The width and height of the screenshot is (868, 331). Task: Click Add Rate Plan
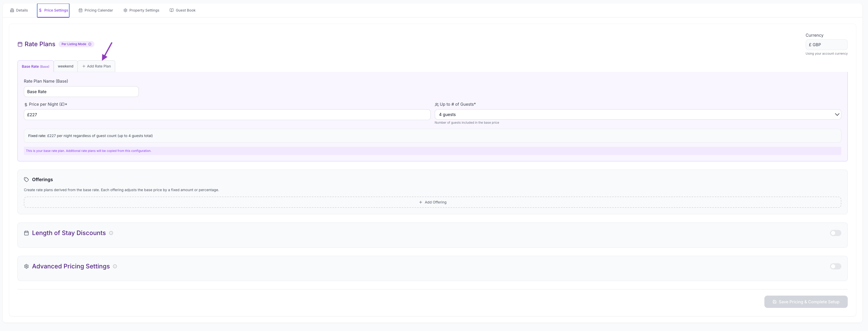click(x=96, y=66)
